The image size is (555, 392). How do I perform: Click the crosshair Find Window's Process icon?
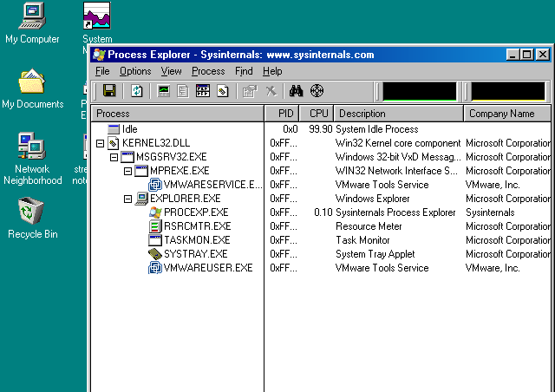(317, 91)
